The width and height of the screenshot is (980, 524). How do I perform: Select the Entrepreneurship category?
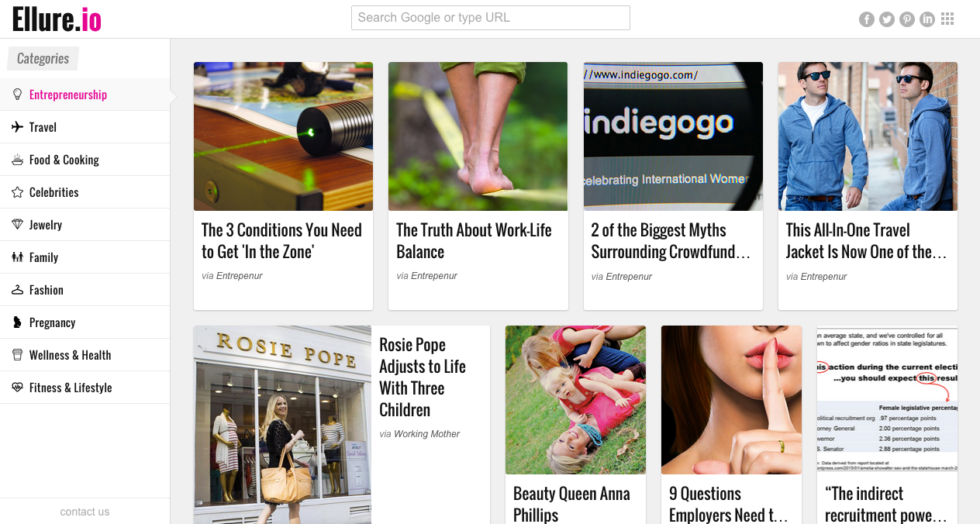point(85,95)
